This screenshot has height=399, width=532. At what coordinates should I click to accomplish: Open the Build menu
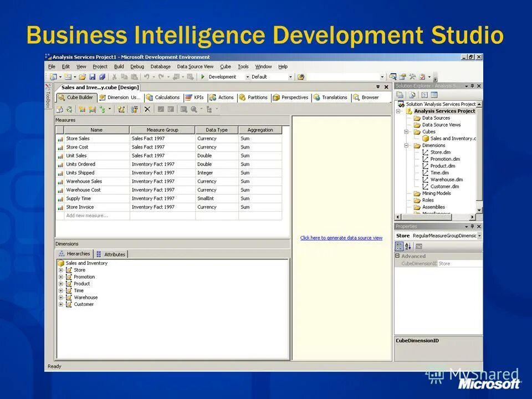click(119, 66)
